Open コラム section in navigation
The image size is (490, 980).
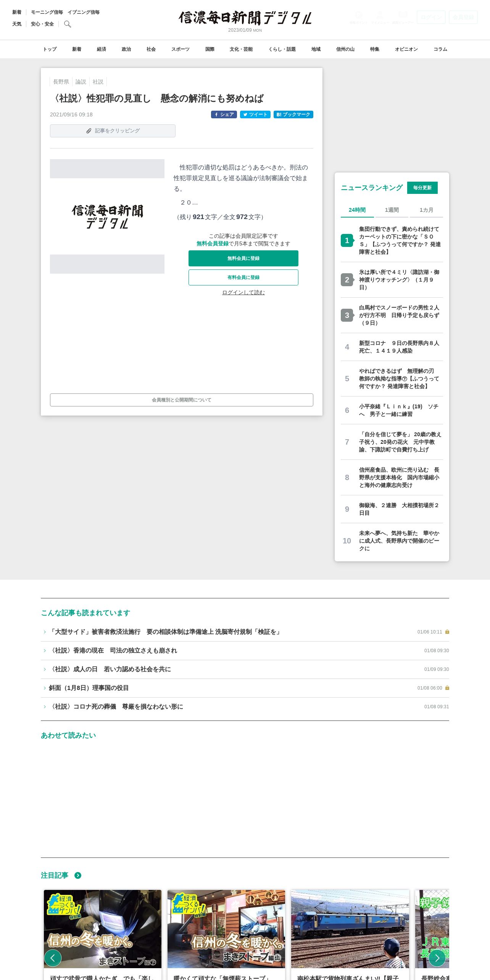click(440, 49)
